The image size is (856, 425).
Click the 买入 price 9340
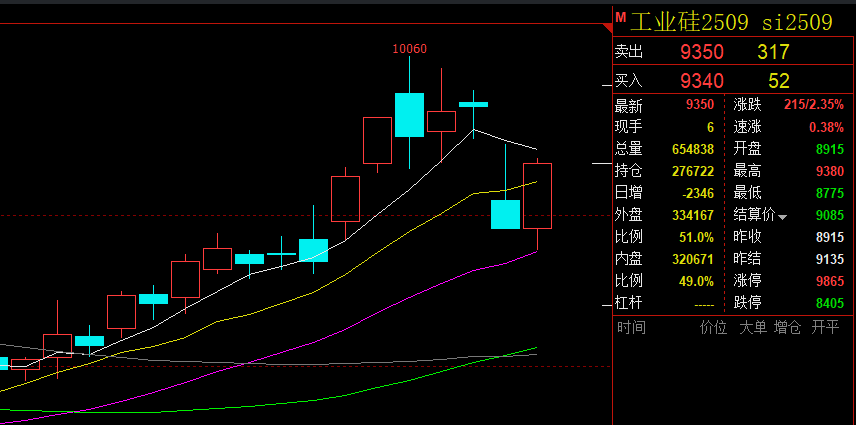click(702, 81)
